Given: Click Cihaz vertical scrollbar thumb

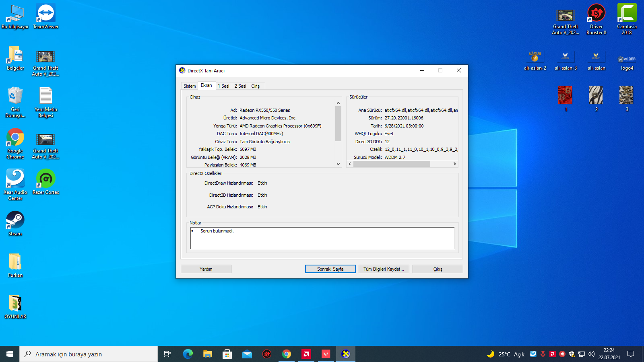Looking at the screenshot, I should pos(338,124).
